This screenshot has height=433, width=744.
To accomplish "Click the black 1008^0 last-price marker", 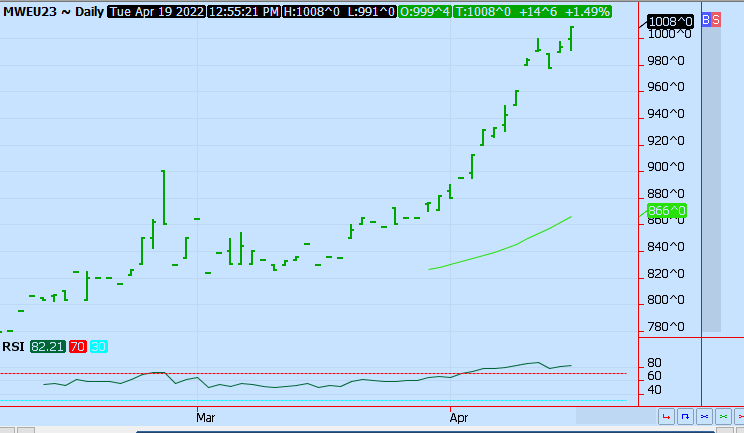I will [670, 21].
